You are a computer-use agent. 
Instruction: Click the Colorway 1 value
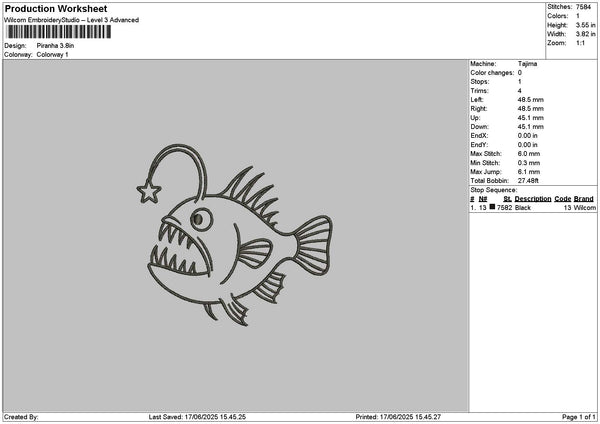52,55
